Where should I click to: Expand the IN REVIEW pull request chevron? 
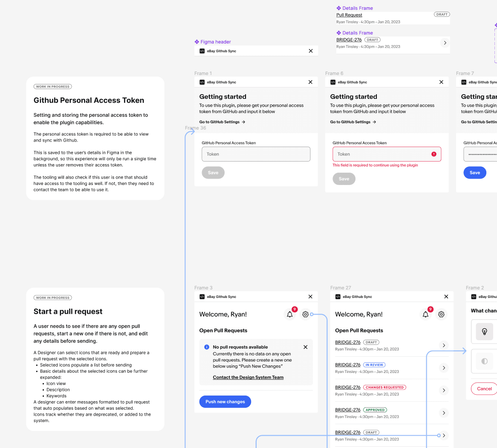tap(444, 368)
